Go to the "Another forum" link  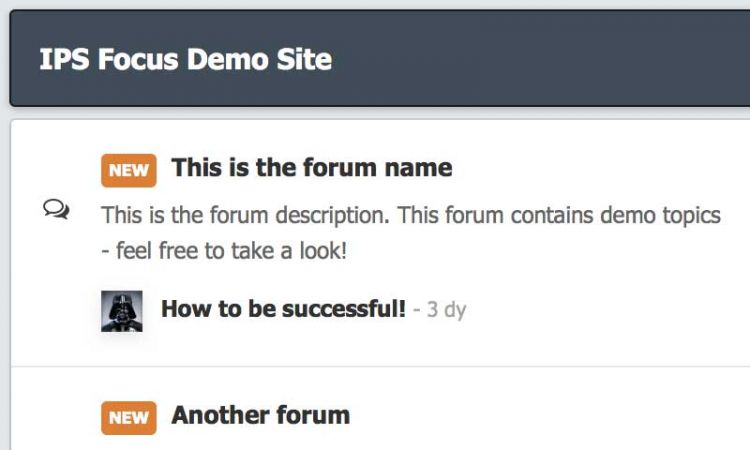pos(261,415)
